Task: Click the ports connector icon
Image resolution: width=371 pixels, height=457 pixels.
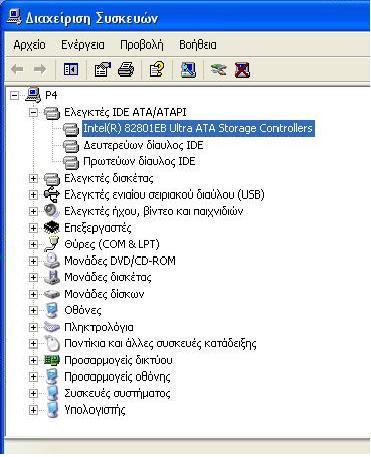Action: [52, 244]
